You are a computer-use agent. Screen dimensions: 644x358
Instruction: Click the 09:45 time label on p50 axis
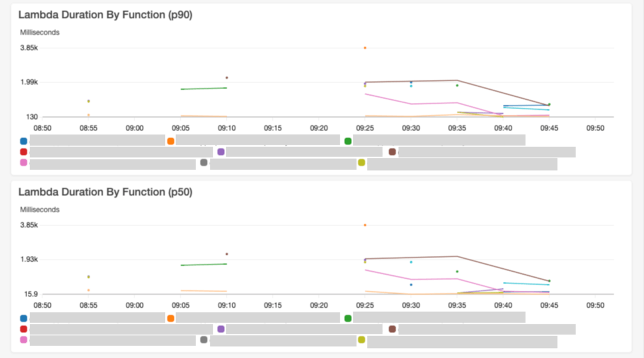click(549, 305)
